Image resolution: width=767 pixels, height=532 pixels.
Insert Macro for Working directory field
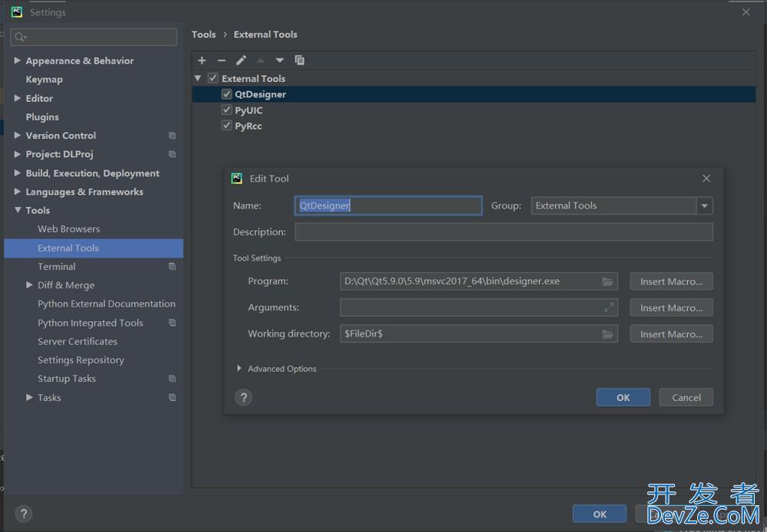pos(671,334)
